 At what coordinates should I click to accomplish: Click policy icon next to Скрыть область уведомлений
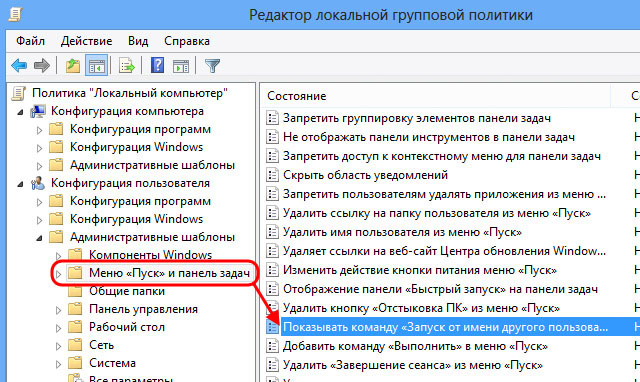pyautogui.click(x=272, y=175)
